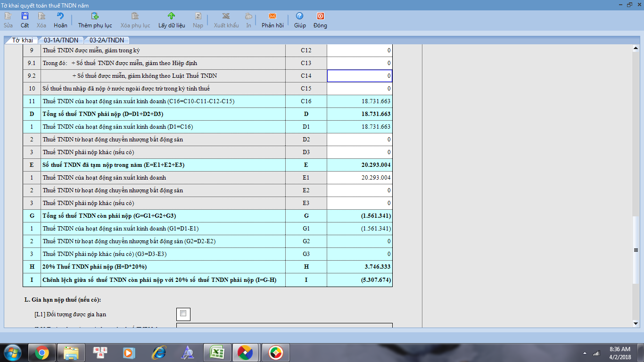Add appendix via Thêm phụ lục
This screenshot has height=362, width=644.
[x=95, y=16]
